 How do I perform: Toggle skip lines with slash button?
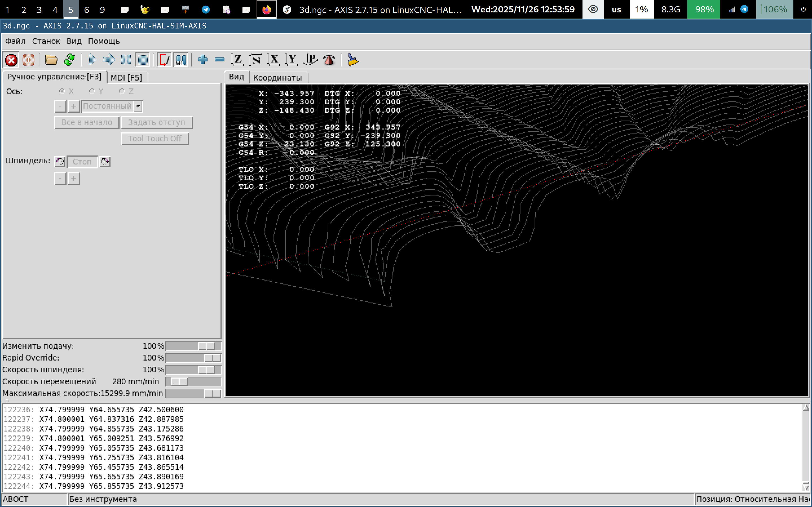pos(164,60)
